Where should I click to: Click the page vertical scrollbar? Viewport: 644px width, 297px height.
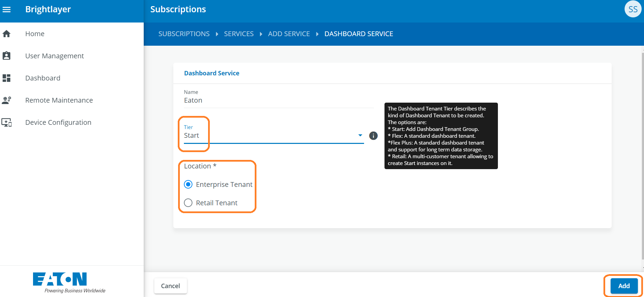pyautogui.click(x=643, y=157)
